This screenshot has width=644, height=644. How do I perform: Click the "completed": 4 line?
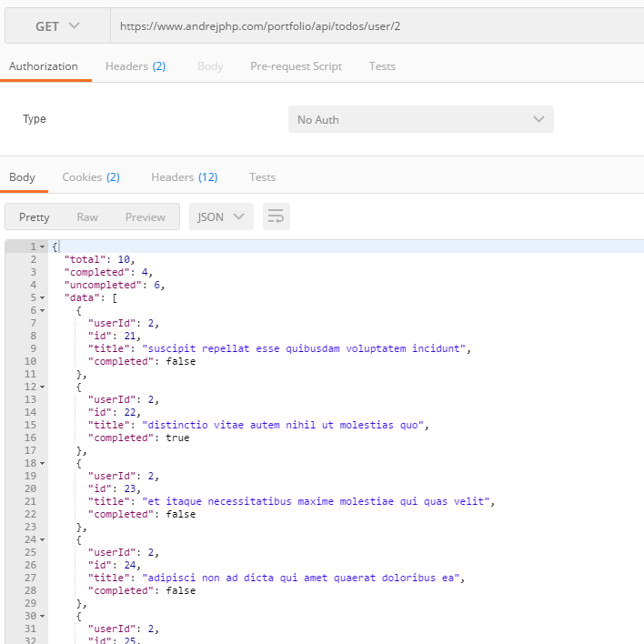(108, 272)
